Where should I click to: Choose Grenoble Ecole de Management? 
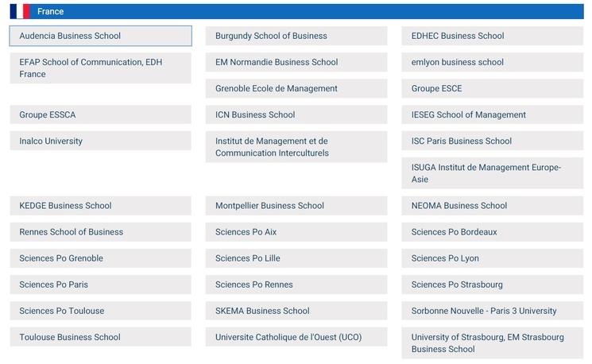(296, 88)
